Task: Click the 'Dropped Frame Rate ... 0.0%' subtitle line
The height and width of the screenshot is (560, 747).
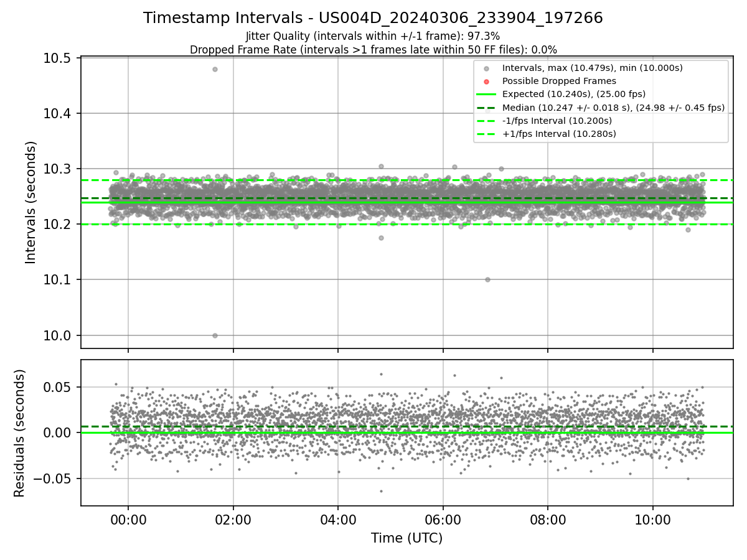Action: pyautogui.click(x=373, y=49)
